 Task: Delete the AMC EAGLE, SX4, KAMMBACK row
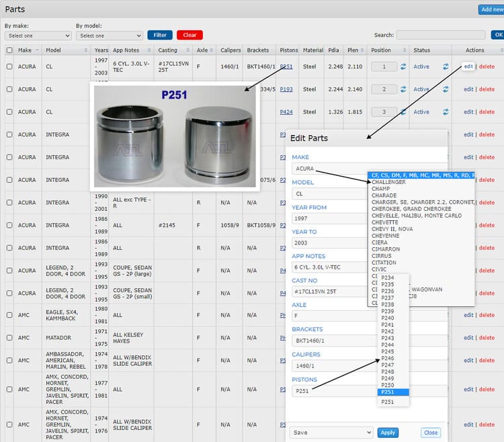coord(487,315)
